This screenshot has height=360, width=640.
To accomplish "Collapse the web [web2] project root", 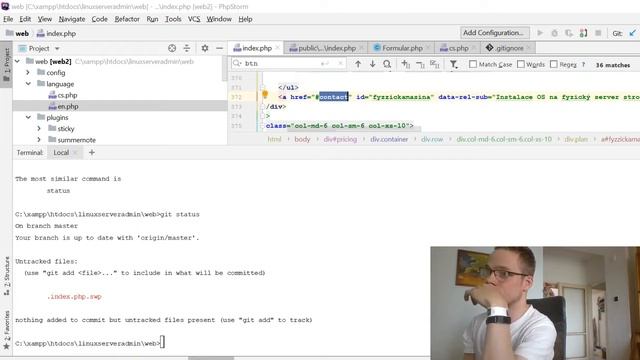I will (x=17, y=61).
